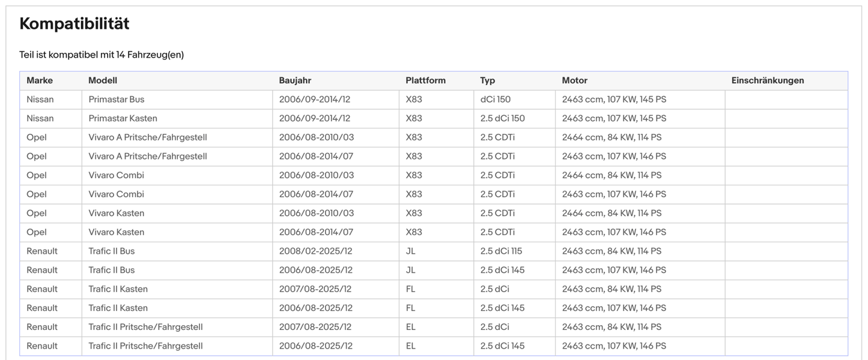Select the Primastar Kasten model cell
The height and width of the screenshot is (360, 868).
tap(123, 118)
